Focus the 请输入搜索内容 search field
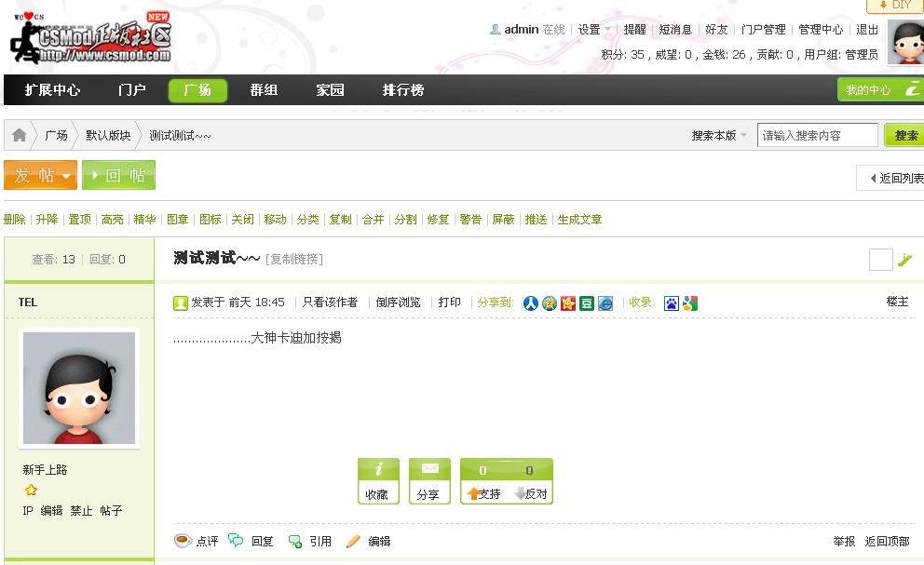 pos(817,136)
